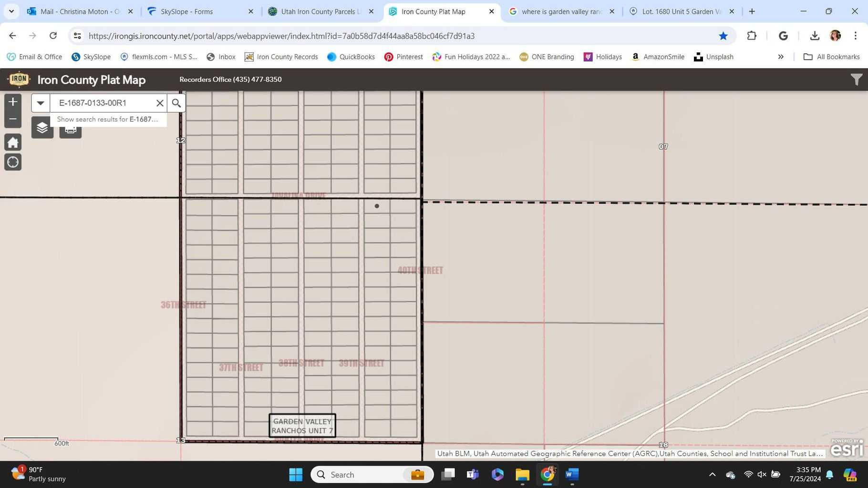This screenshot has width=868, height=488.
Task: Open Chrome profile avatar
Action: coord(835,36)
